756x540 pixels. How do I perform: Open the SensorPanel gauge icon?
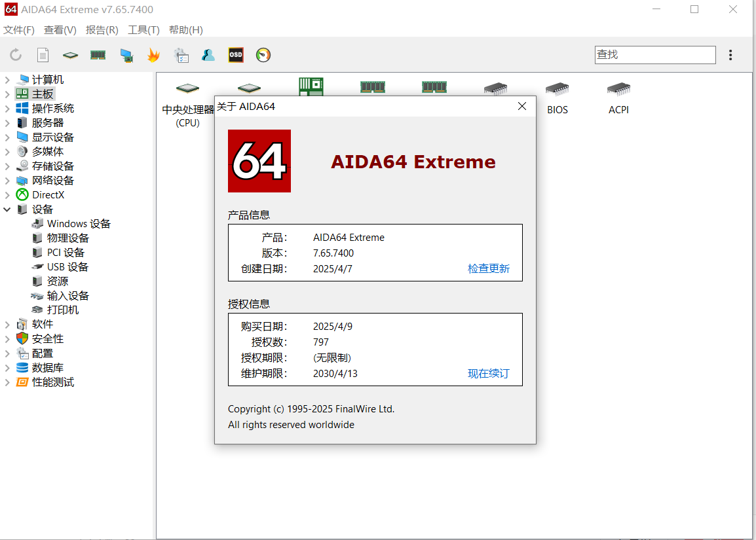click(x=263, y=55)
